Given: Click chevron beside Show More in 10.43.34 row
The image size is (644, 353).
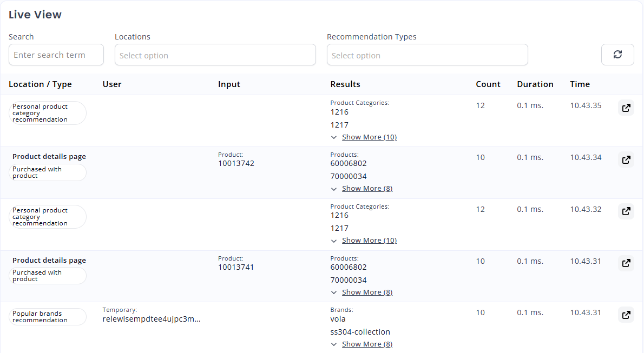Looking at the screenshot, I should pyautogui.click(x=334, y=189).
